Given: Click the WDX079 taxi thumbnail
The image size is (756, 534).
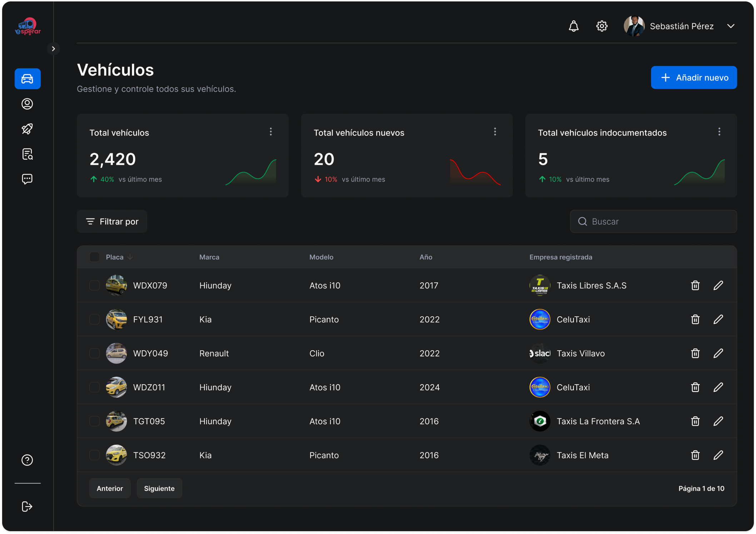Looking at the screenshot, I should (x=116, y=285).
